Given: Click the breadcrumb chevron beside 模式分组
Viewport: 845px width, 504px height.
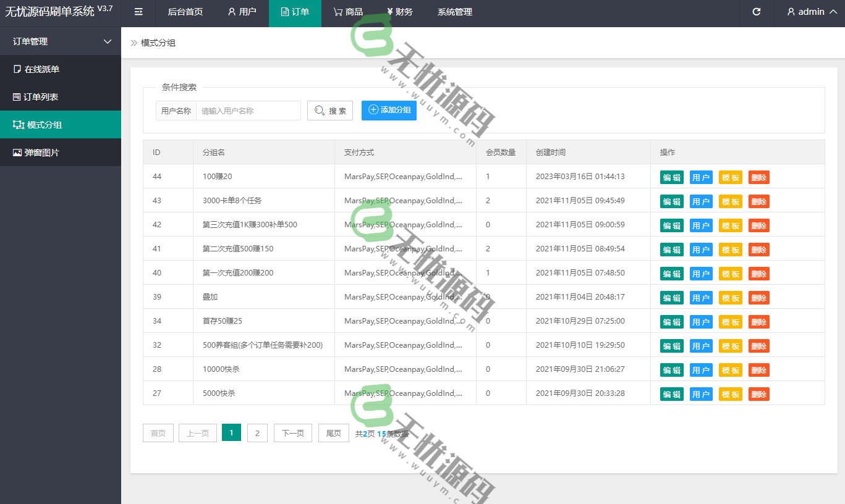Looking at the screenshot, I should (x=133, y=43).
